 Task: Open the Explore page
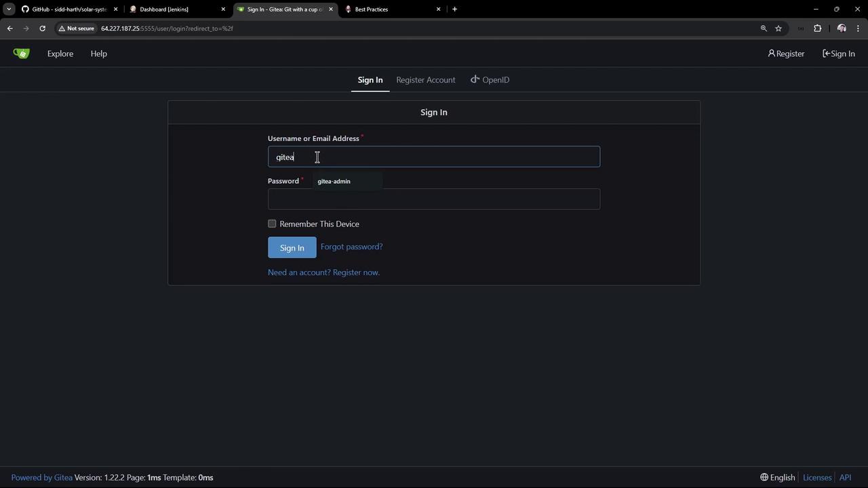tap(60, 54)
